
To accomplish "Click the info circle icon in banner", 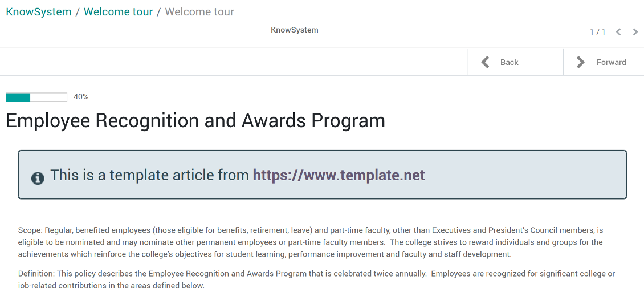I will coord(38,178).
